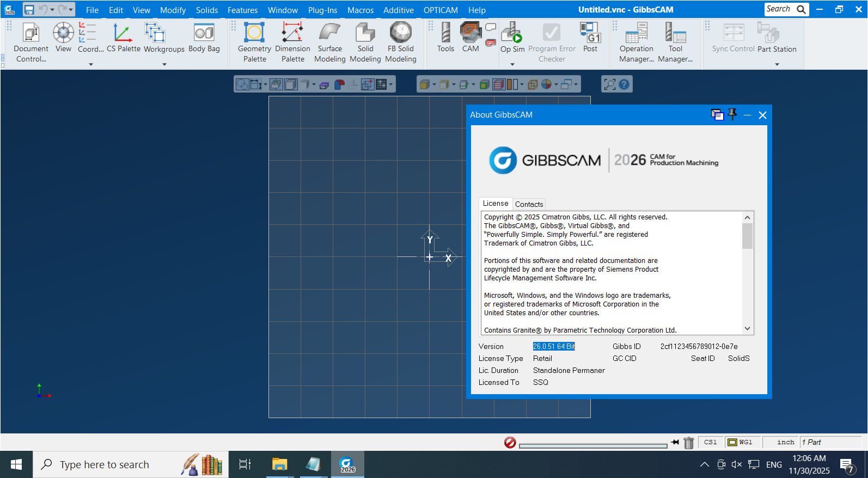The height and width of the screenshot is (478, 868).
Task: Expand the four-color circle's dropdown arrow
Action: pyautogui.click(x=556, y=84)
